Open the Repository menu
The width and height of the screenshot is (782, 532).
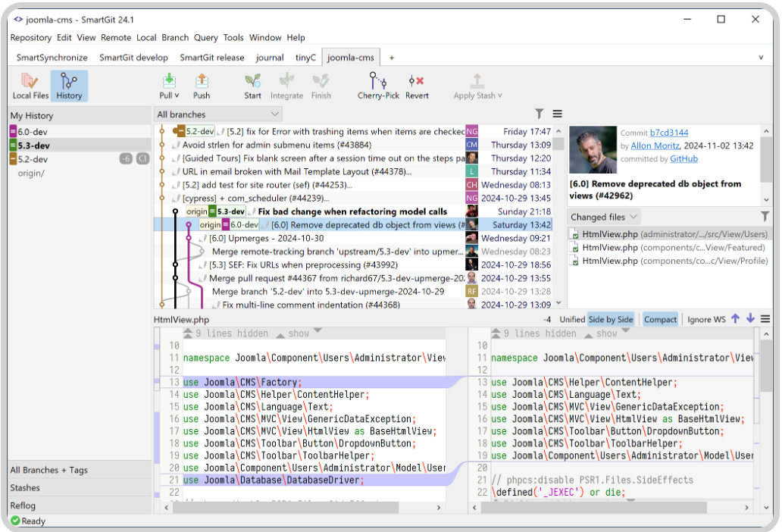[x=31, y=37]
